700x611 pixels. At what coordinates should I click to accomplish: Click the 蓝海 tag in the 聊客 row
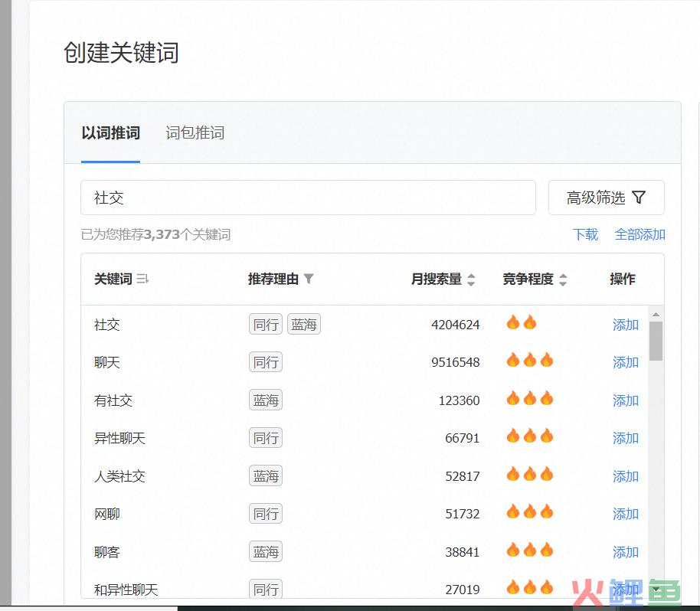(266, 552)
